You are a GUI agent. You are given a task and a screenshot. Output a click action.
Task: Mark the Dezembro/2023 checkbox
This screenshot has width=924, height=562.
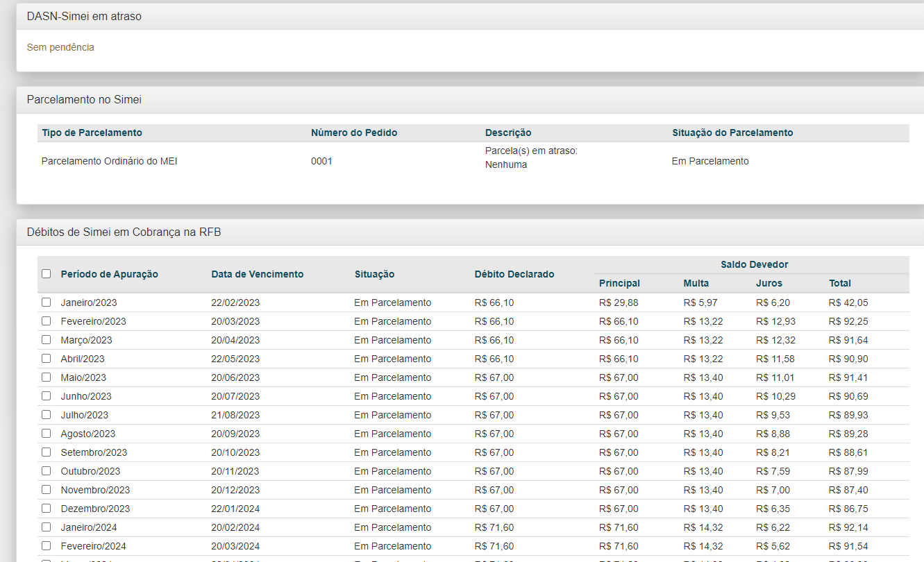click(46, 509)
